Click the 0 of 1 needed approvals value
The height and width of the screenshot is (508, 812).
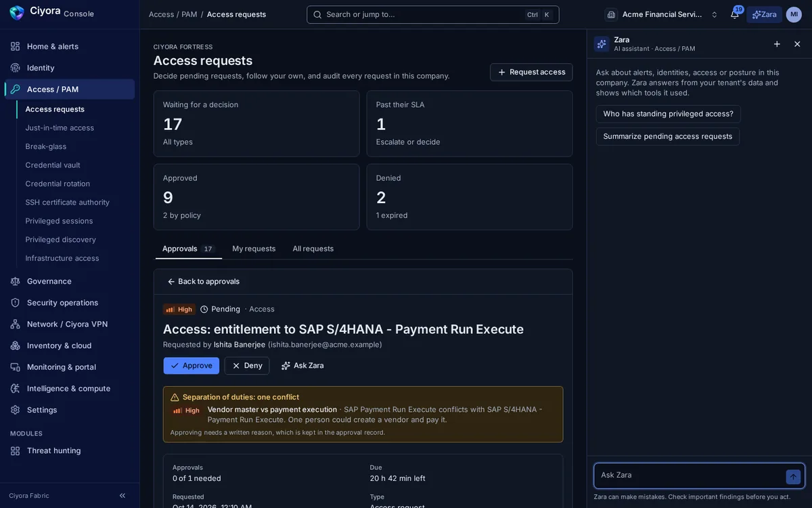[x=197, y=478]
